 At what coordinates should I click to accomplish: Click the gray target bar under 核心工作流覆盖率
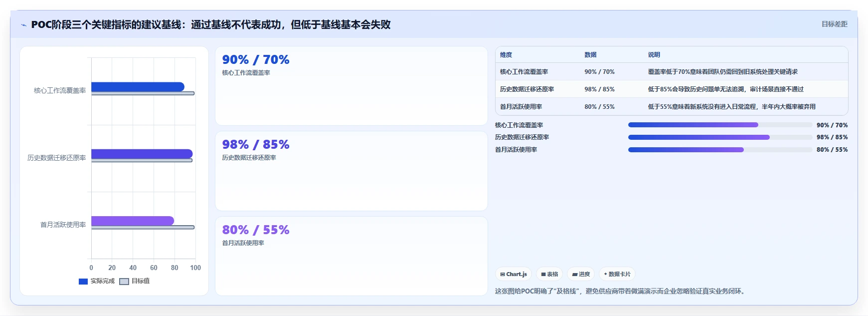click(x=143, y=93)
